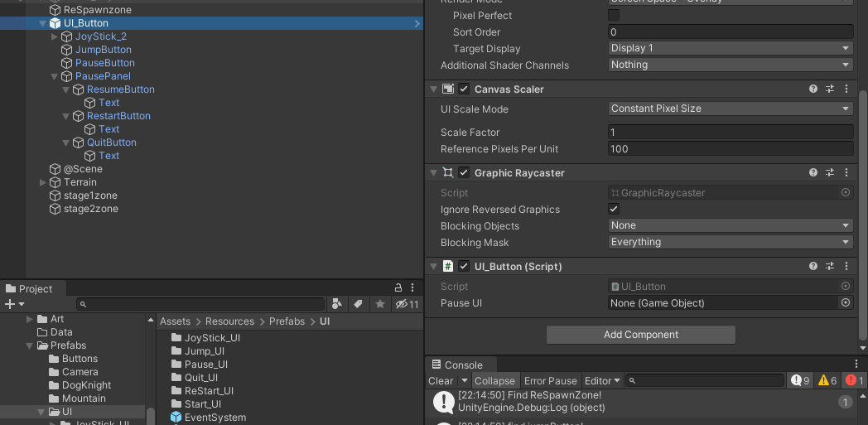The width and height of the screenshot is (868, 425).
Task: Toggle the console warnings filter 6
Action: coord(827,380)
